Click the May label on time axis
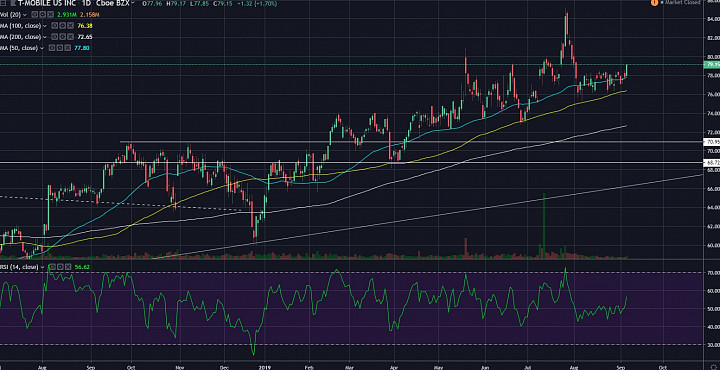Viewport: 720px width, 370px height. (438, 367)
